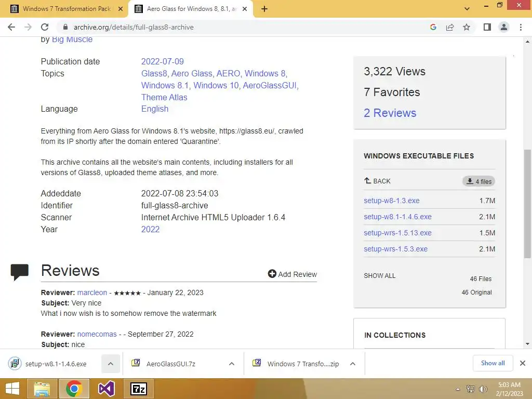
Task: Open the Aero Glass topic link
Action: (192, 74)
